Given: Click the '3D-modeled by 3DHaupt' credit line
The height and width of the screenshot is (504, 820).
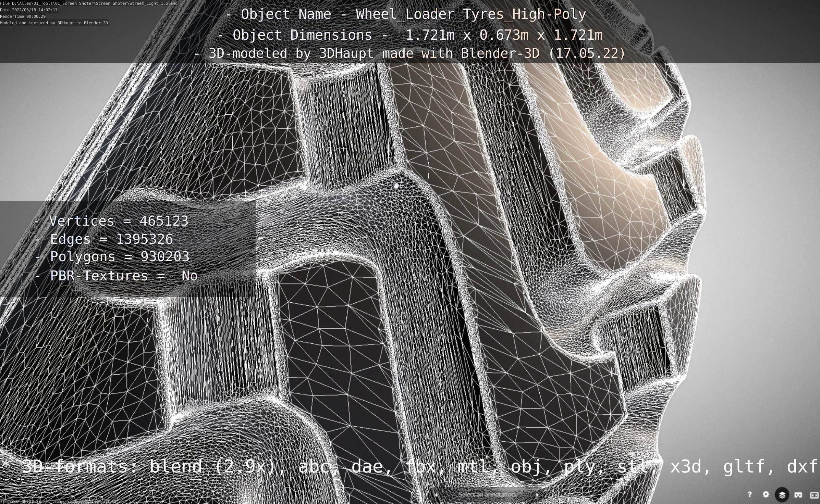Looking at the screenshot, I should [410, 53].
